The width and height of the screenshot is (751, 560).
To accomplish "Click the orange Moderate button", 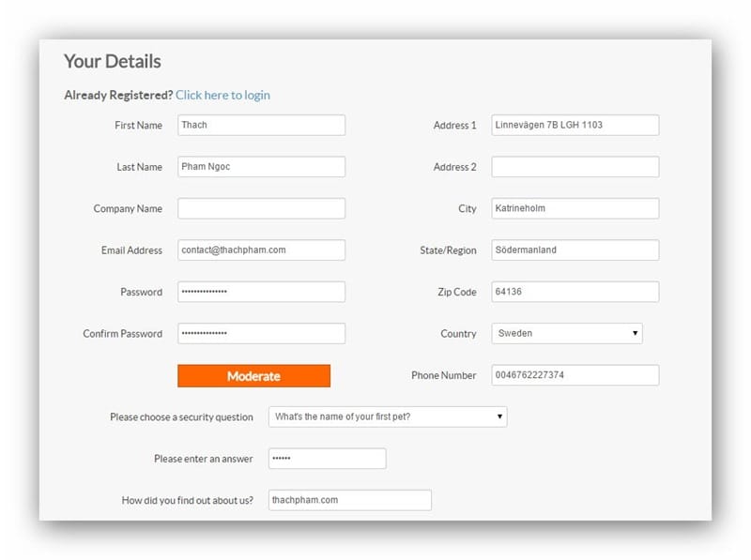I will click(x=253, y=376).
